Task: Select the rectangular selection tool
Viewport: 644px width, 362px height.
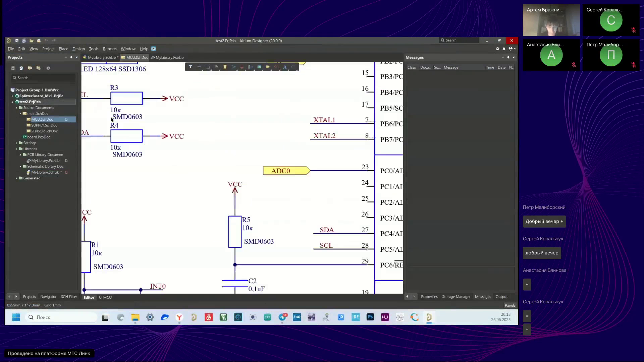Action: (208, 67)
